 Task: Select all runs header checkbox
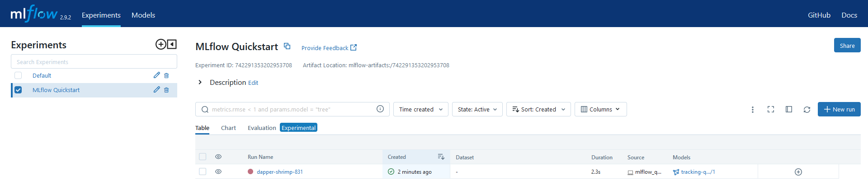[x=203, y=157]
